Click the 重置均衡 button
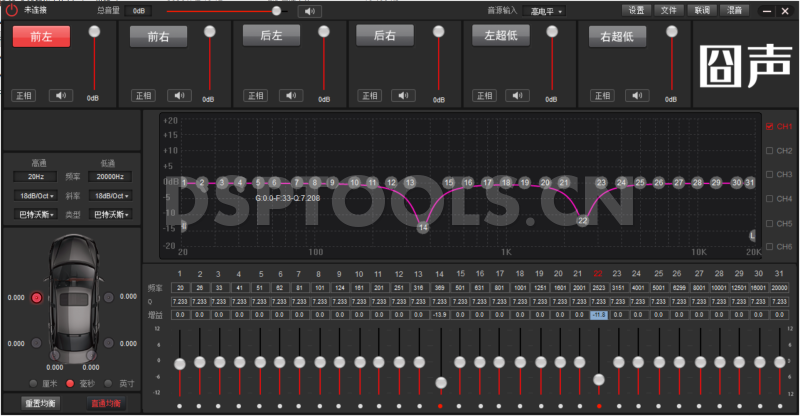800x416 pixels. coord(41,403)
